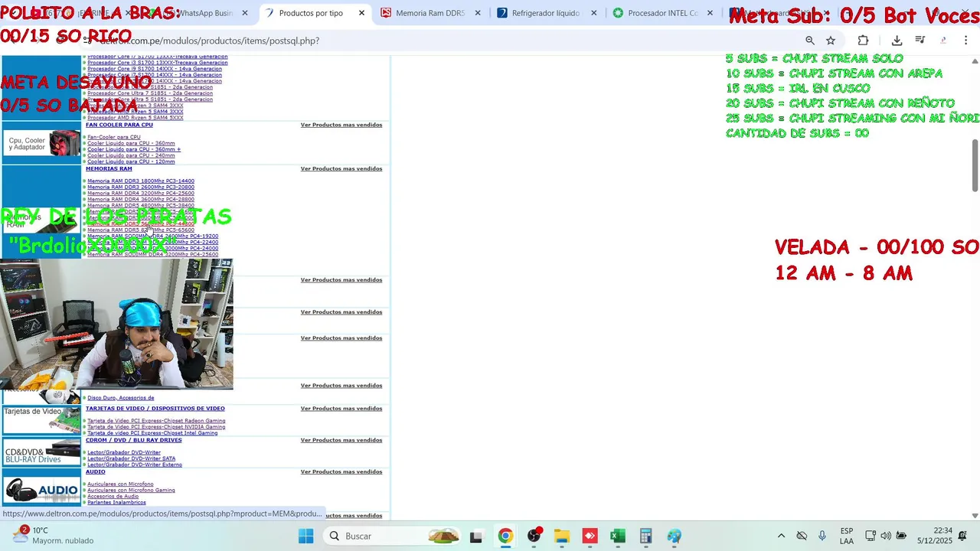Open Auriculares con Microfono Gaming link
The height and width of the screenshot is (551, 980).
click(x=131, y=491)
